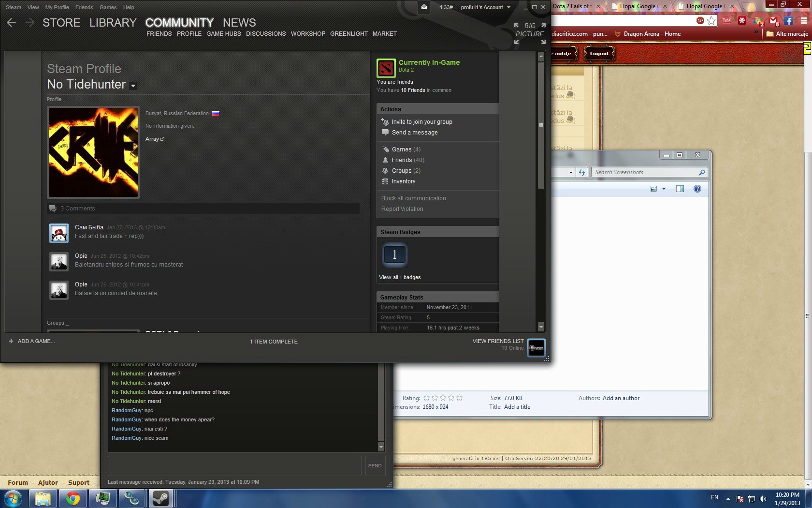Open the profu11's Account dropdown
The image size is (812, 508).
(x=485, y=7)
